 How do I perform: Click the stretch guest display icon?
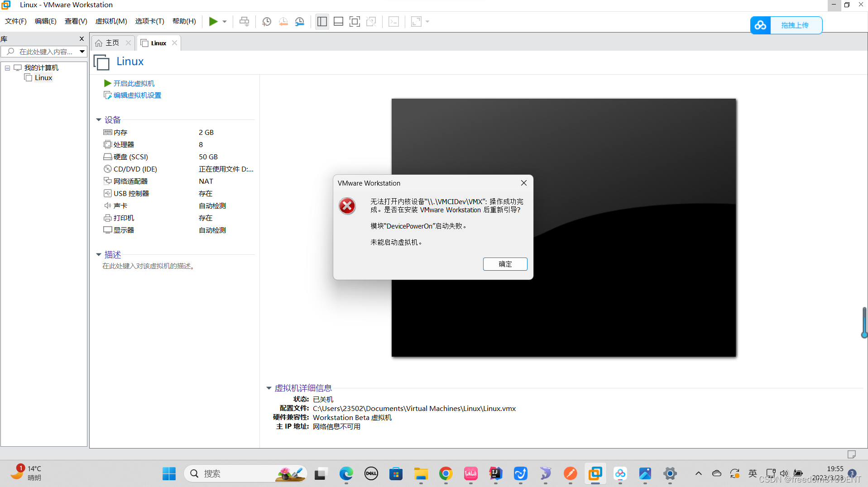(x=416, y=21)
